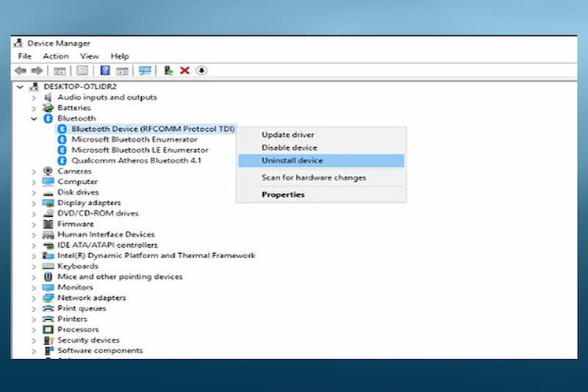Click the green Update driver toolbar icon
This screenshot has height=392, width=588.
click(x=168, y=71)
